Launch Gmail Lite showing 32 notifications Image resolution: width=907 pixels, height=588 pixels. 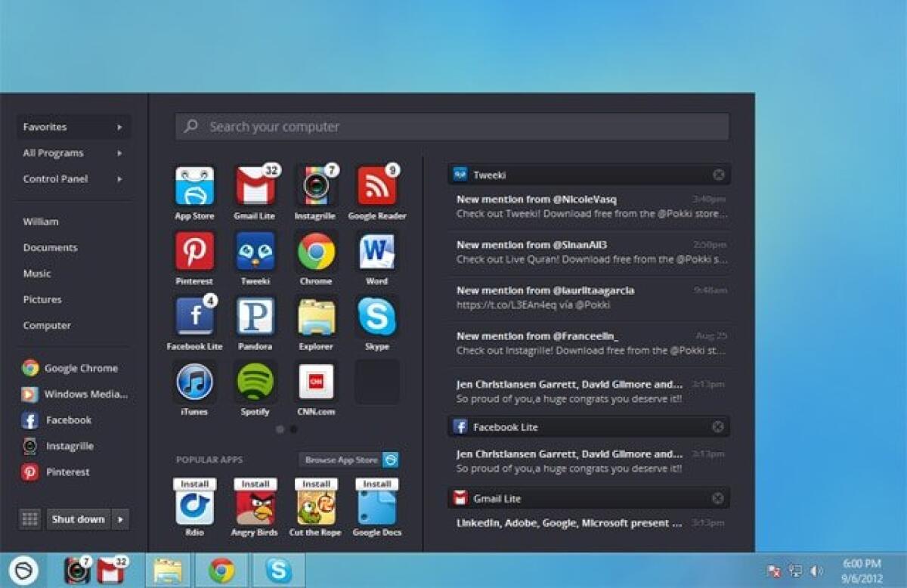tap(255, 185)
